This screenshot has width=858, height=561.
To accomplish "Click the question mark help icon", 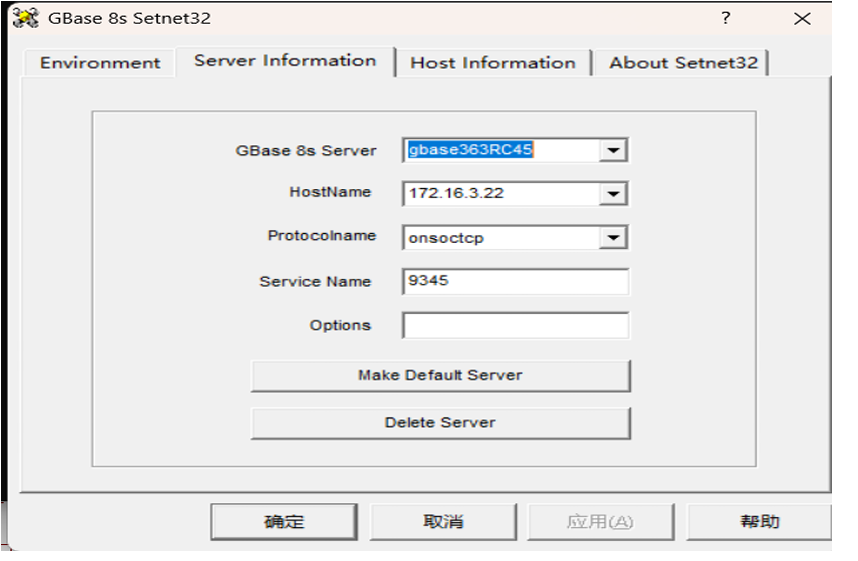I will pyautogui.click(x=726, y=18).
